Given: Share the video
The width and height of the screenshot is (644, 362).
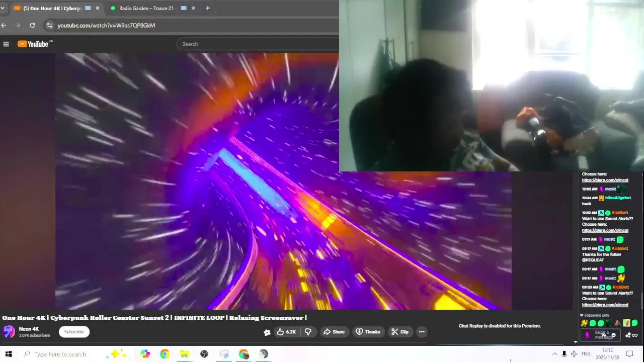Looking at the screenshot, I should pyautogui.click(x=334, y=332).
